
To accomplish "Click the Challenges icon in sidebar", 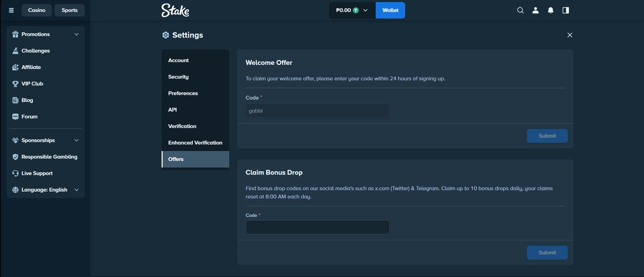I will coord(16,51).
